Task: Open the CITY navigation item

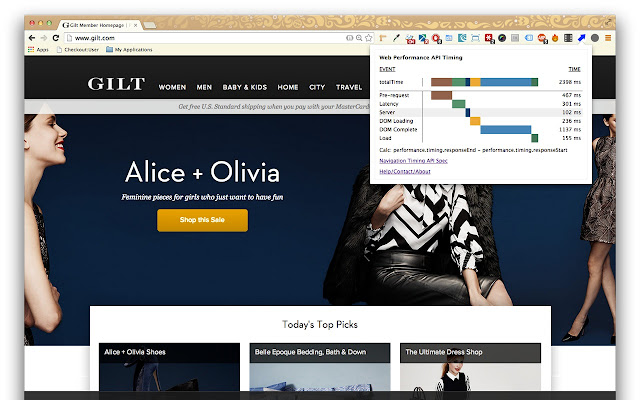Action: pos(317,87)
